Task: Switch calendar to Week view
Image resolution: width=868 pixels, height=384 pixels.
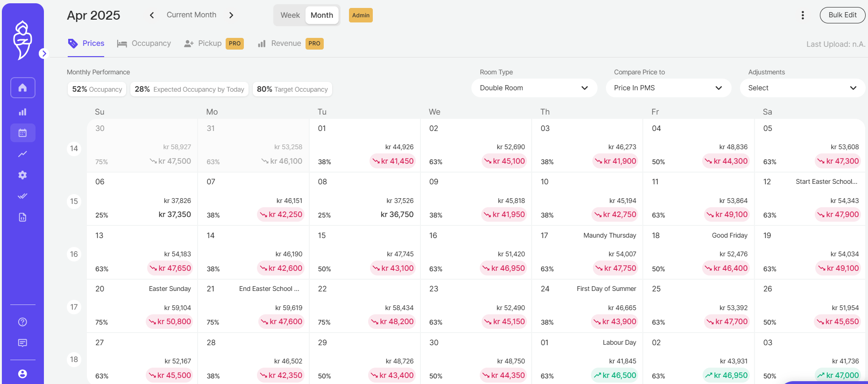Action: 290,15
